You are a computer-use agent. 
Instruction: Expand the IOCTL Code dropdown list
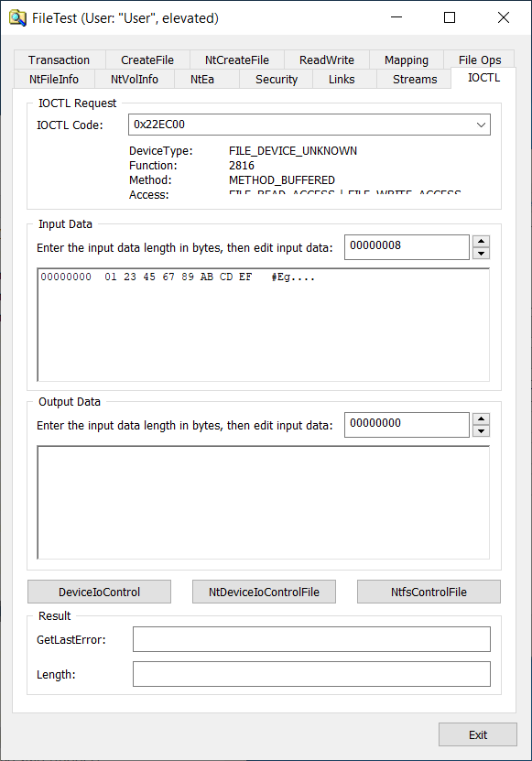pyautogui.click(x=481, y=125)
